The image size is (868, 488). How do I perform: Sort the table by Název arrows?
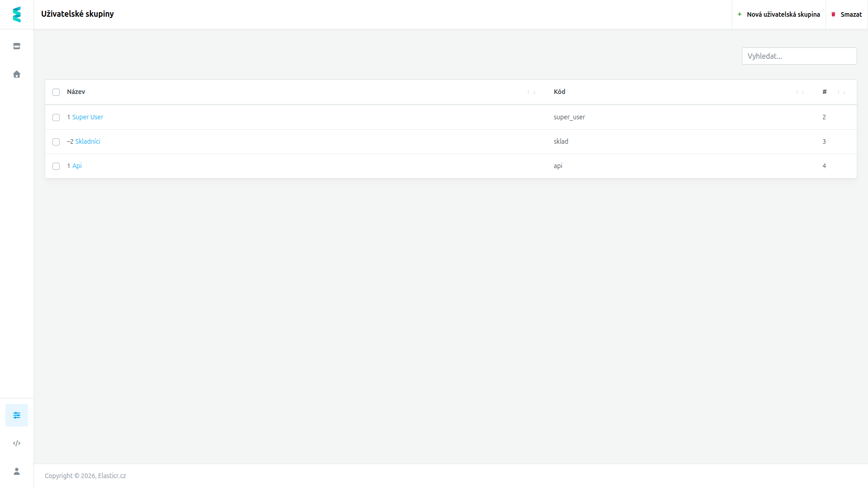[x=531, y=92]
